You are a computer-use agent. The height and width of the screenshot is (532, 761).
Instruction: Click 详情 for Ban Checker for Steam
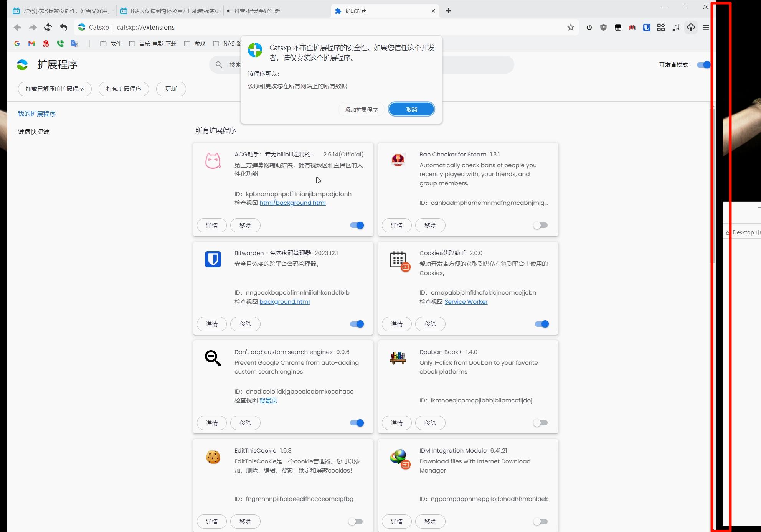pos(397,226)
